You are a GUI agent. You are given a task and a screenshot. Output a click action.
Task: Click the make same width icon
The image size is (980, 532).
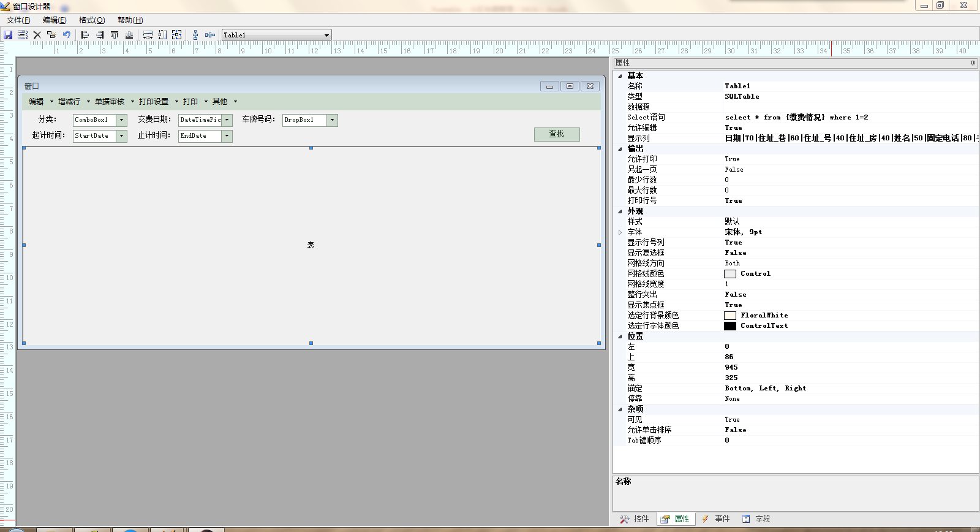(x=148, y=35)
